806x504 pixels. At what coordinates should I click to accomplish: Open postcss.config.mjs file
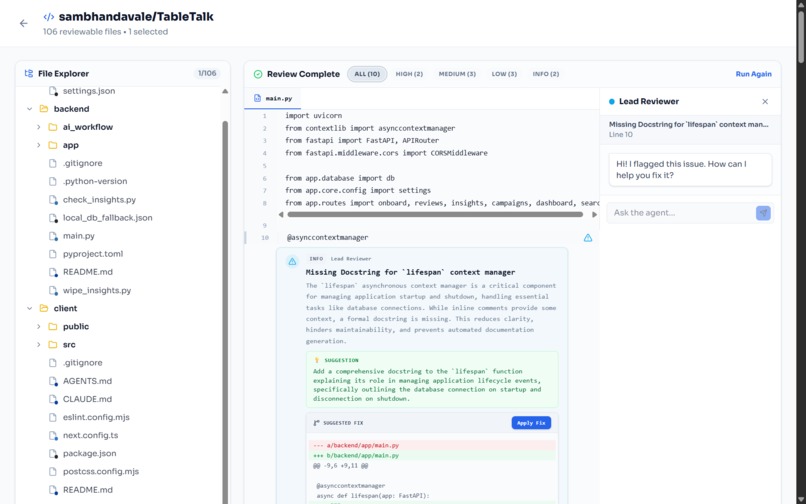point(101,472)
